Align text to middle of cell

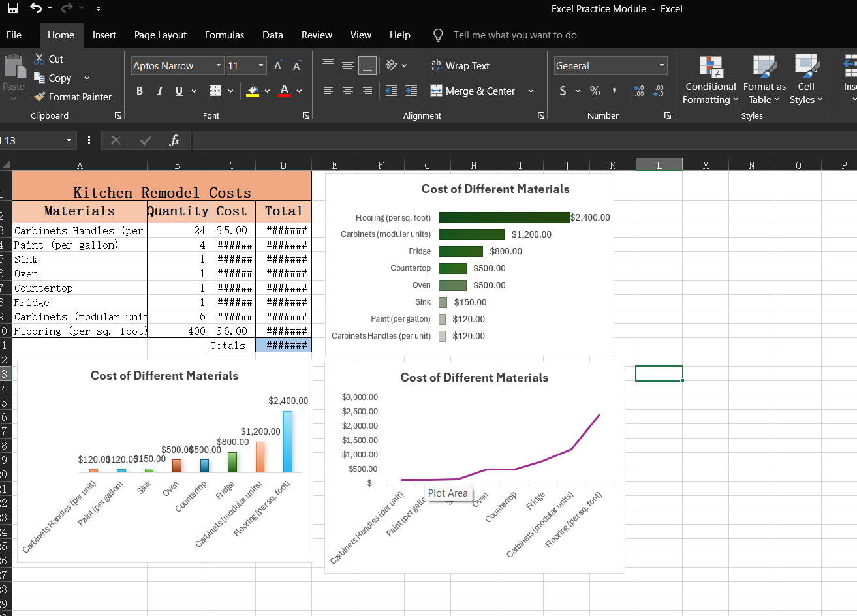click(x=348, y=65)
